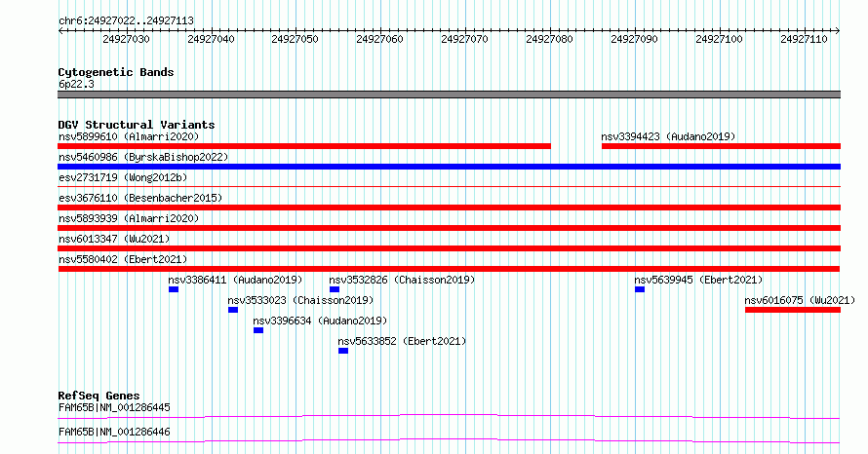Click ruler position 24927100
The image size is (868, 454).
point(719,39)
